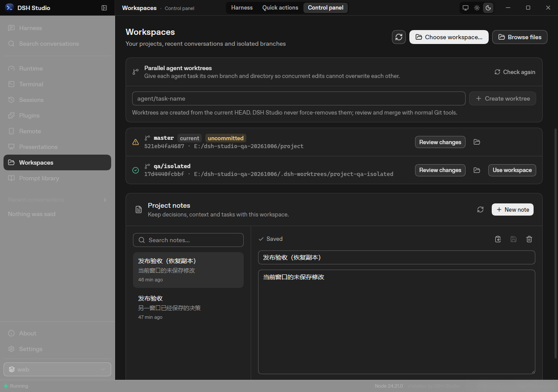The image size is (558, 392).
Task: Delete the current note with trash icon
Action: (529, 239)
